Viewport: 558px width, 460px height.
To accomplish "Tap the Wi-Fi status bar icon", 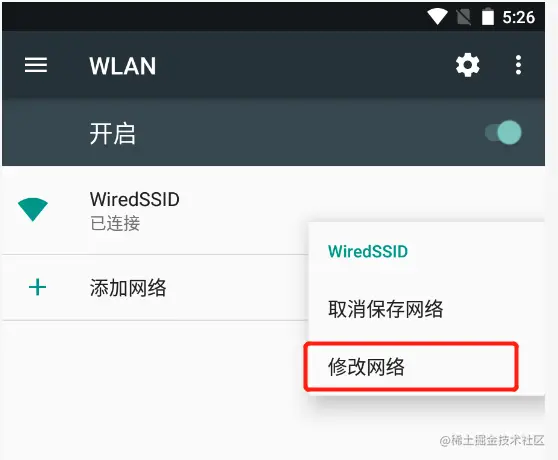I will point(437,17).
